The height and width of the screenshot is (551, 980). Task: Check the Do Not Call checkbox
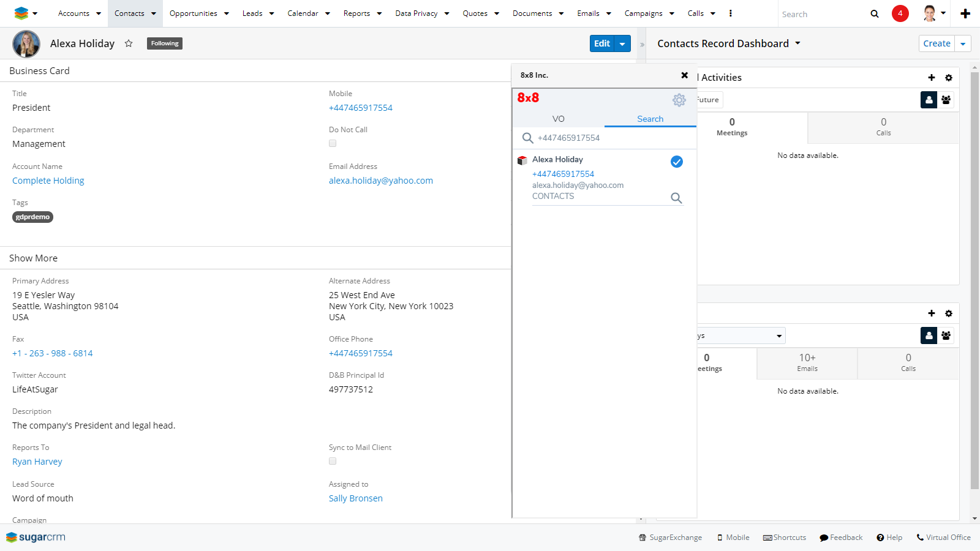pos(333,143)
